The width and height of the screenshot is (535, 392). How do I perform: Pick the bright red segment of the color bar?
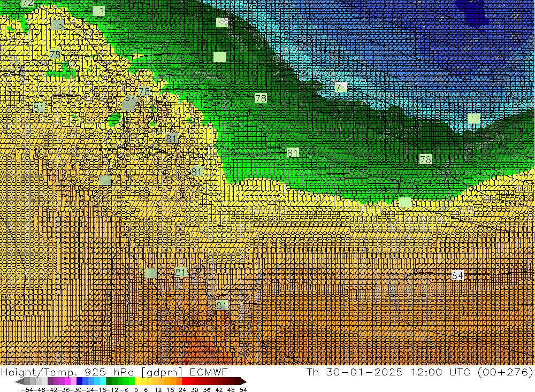185,381
